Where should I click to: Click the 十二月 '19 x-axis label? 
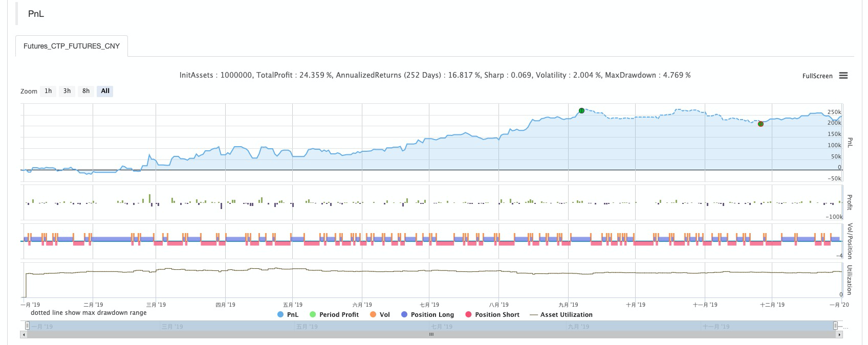pyautogui.click(x=772, y=305)
